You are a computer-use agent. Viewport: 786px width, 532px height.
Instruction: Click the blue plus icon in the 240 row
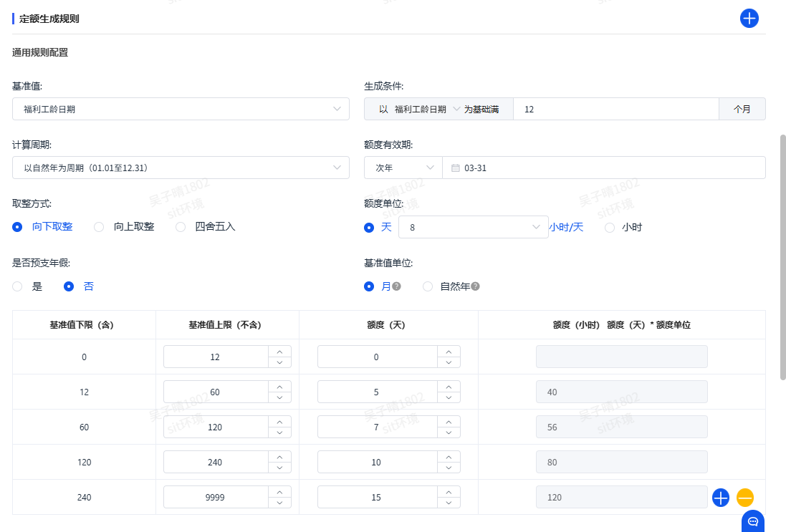[721, 497]
